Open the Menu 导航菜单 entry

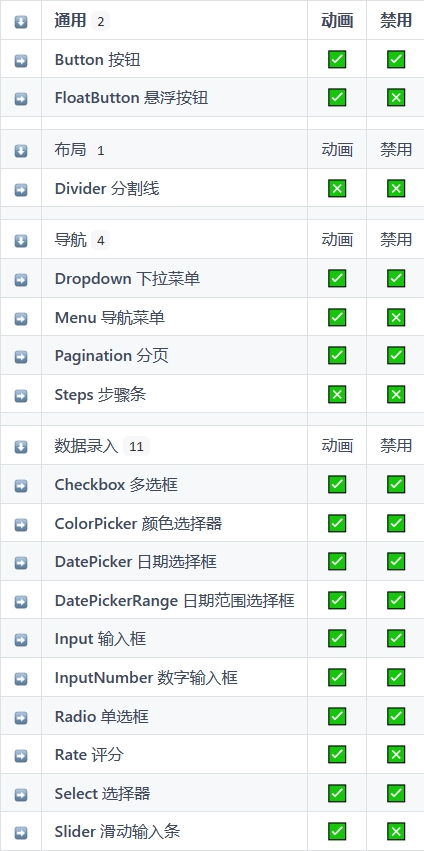coord(110,317)
